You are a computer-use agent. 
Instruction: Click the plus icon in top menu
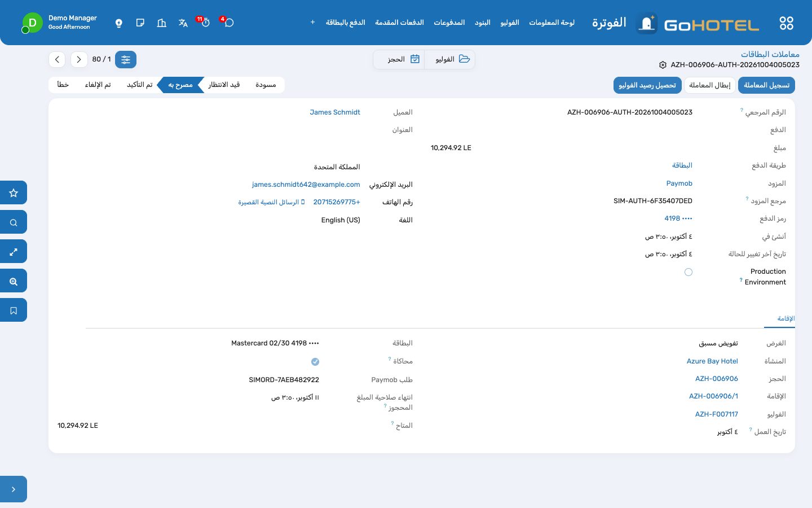tap(312, 23)
